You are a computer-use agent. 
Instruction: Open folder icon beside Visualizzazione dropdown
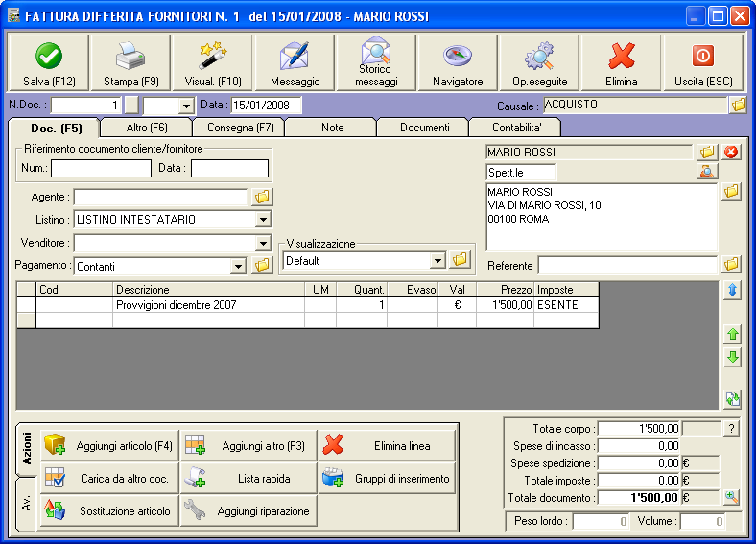460,259
